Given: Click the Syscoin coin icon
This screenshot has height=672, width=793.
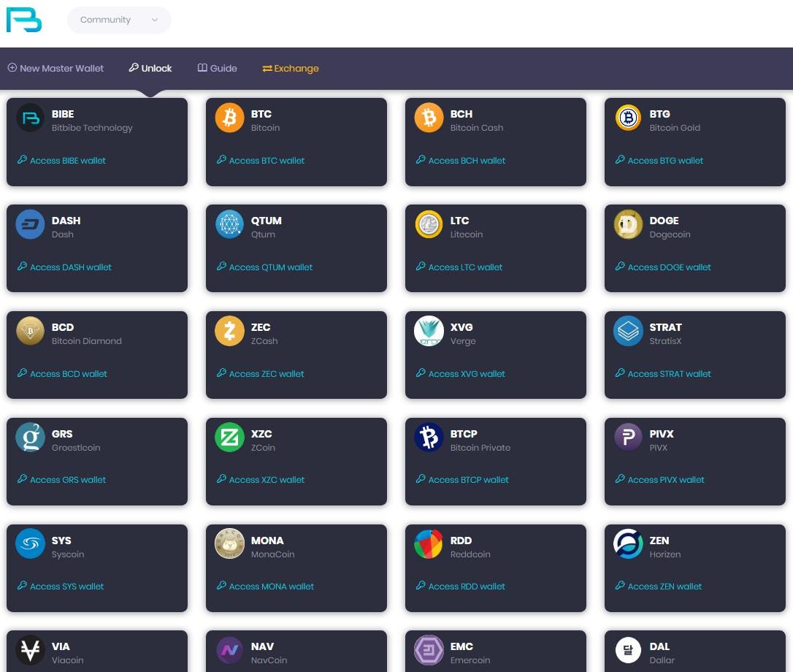Looking at the screenshot, I should click(x=31, y=544).
